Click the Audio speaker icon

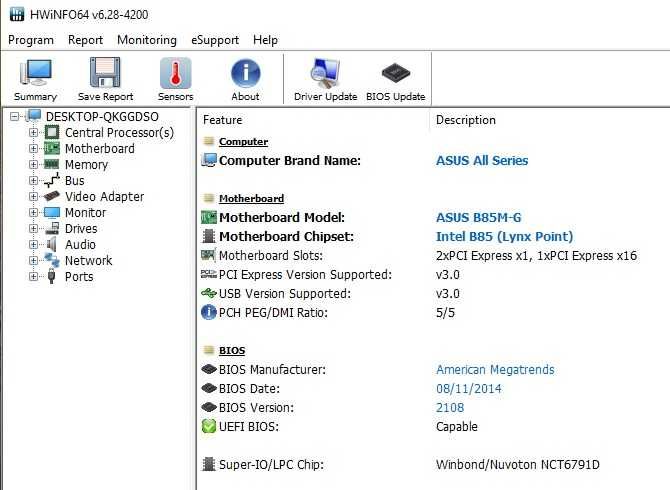[x=52, y=244]
